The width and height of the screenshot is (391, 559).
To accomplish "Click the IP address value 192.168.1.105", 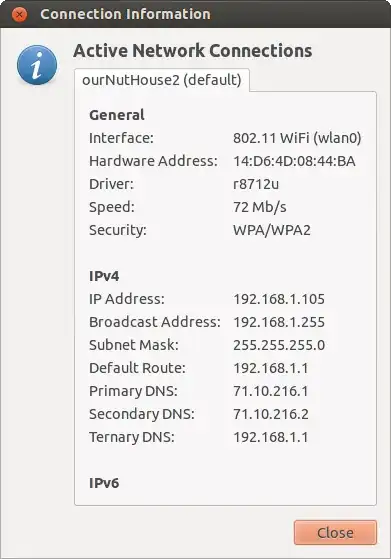I will (x=279, y=299).
